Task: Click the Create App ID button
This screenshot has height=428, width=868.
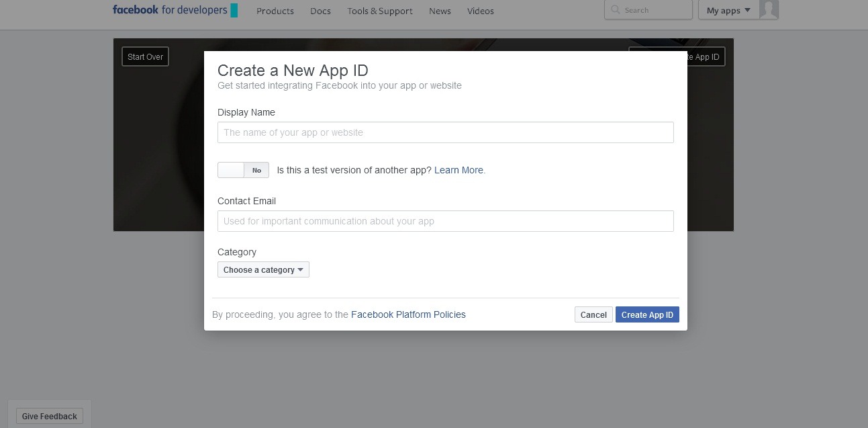Action: point(647,314)
